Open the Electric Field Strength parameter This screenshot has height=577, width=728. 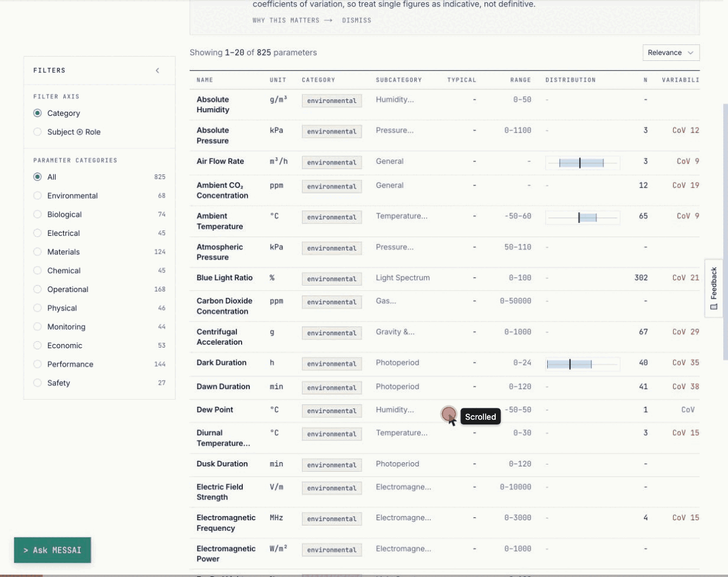tap(220, 492)
